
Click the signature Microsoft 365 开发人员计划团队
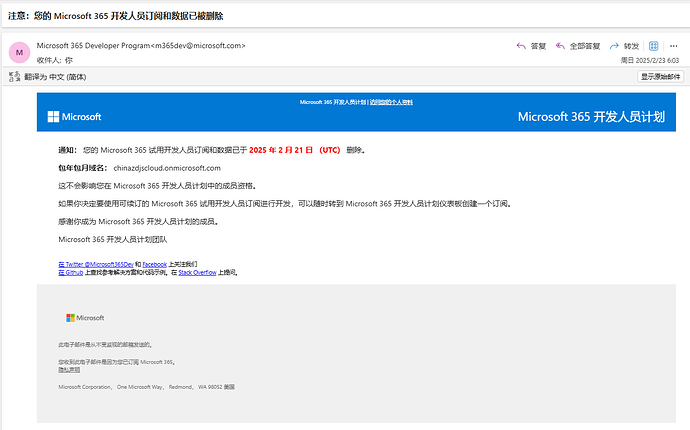[113, 239]
